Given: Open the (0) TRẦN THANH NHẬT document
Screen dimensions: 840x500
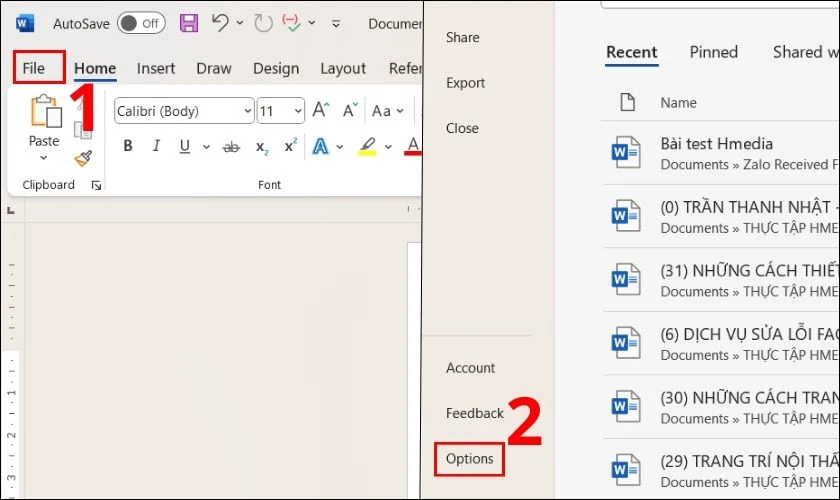Looking at the screenshot, I should click(x=721, y=217).
